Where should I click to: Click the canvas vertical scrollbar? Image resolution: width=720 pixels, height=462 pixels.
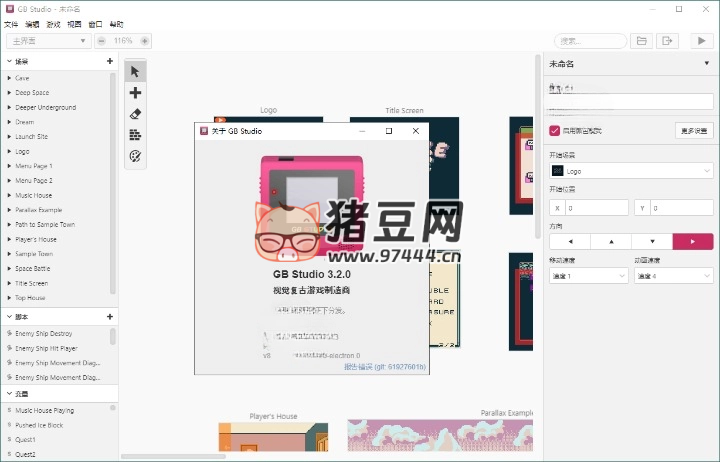538,147
